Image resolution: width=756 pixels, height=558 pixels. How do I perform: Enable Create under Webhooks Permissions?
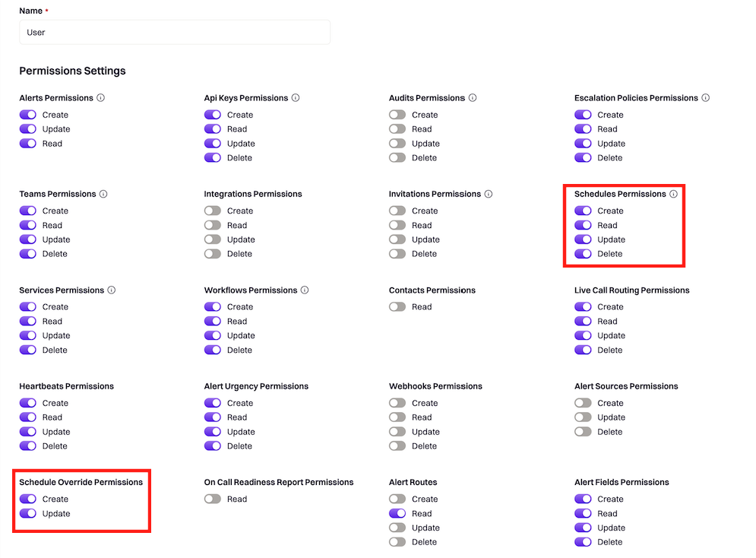[x=397, y=403]
